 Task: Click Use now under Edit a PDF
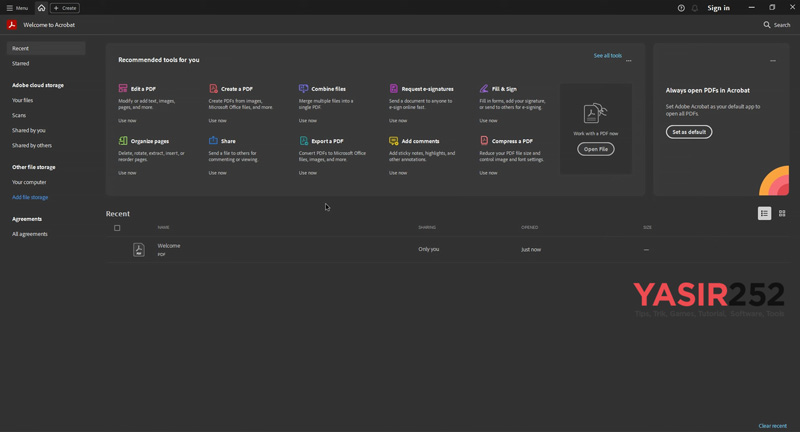coord(127,121)
